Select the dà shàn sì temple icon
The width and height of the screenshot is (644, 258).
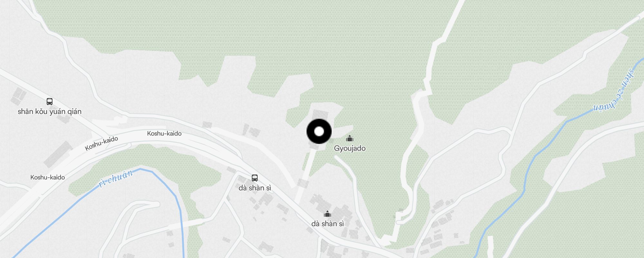pos(327,214)
